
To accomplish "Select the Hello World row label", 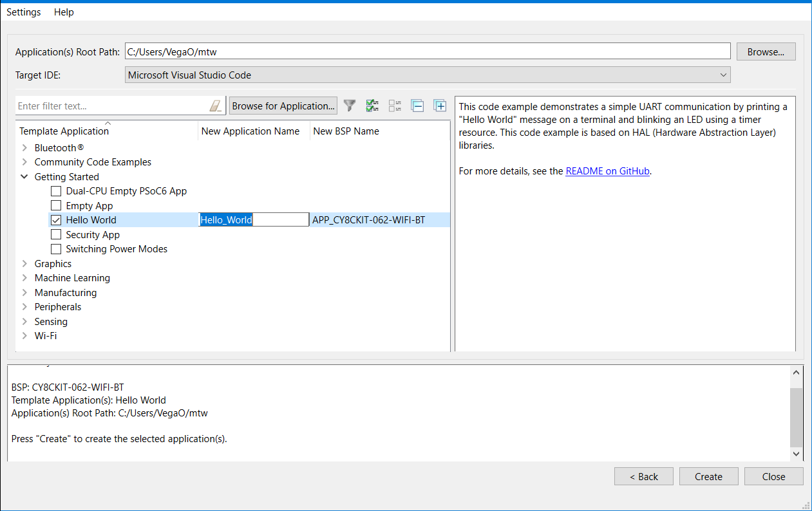I will tap(91, 220).
